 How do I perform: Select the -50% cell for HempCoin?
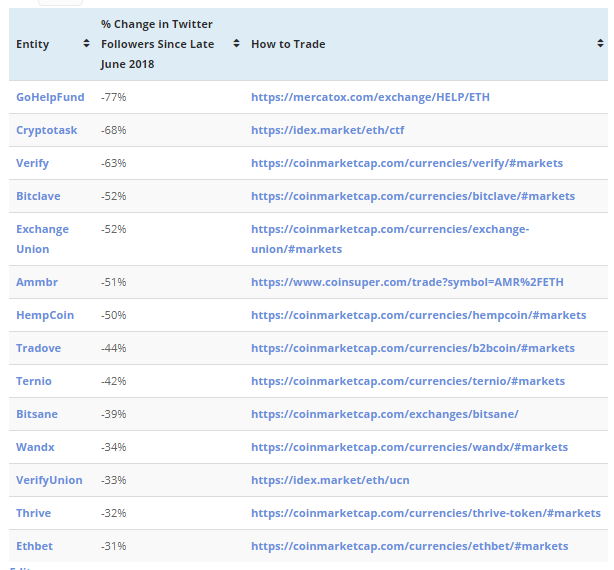(114, 315)
